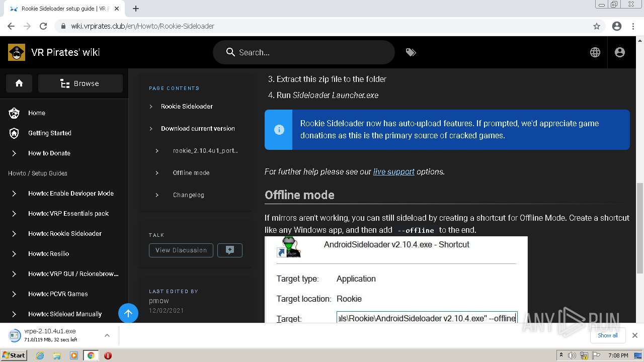This screenshot has height=362, width=644.
Task: Open Howto: PCVR Games item
Action: (58, 294)
